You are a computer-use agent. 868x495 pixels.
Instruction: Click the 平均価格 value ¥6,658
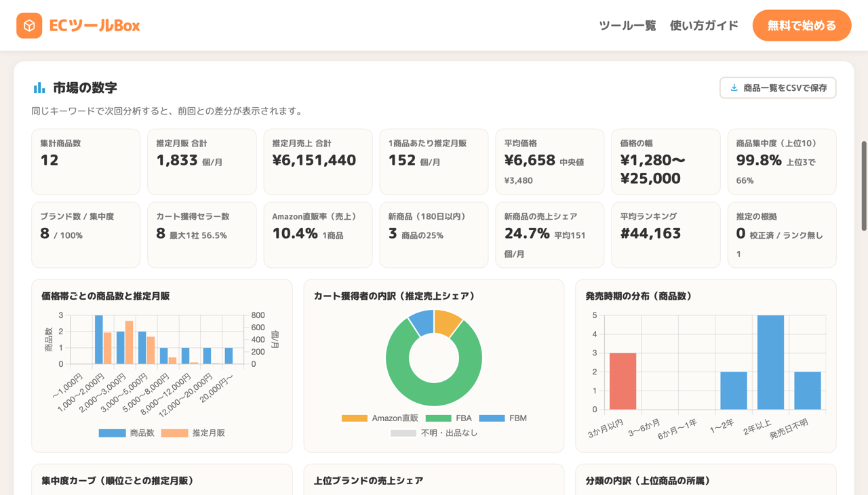coord(530,160)
